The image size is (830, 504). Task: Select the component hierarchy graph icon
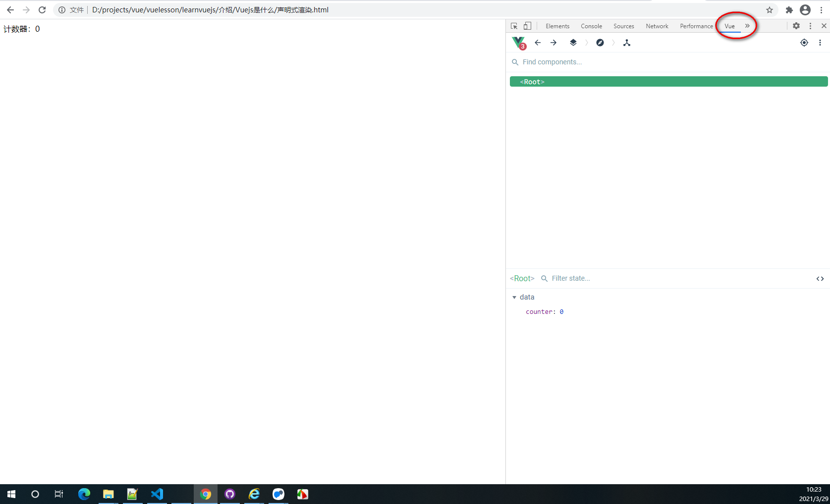tap(627, 43)
